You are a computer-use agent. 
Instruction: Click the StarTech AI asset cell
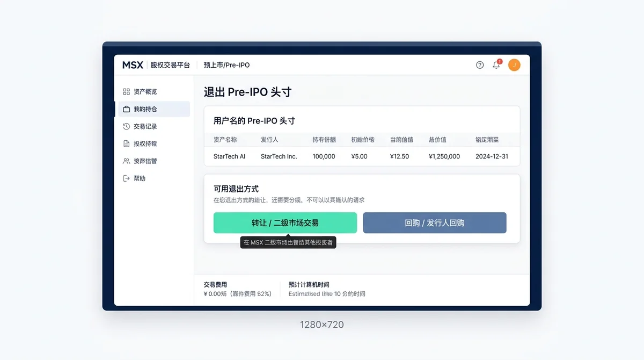(x=229, y=156)
